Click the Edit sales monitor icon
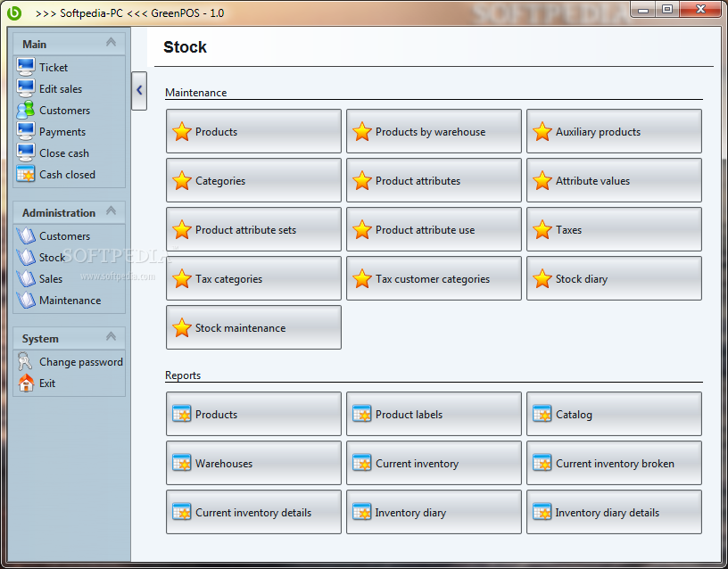This screenshot has width=728, height=569. pyautogui.click(x=26, y=88)
